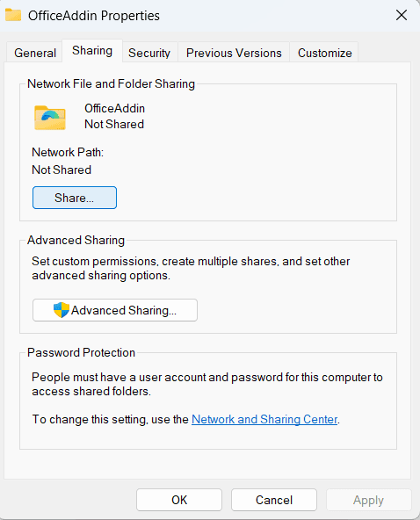Select the OfficeAddin folder name text
Image resolution: width=420 pixels, height=520 pixels.
114,108
